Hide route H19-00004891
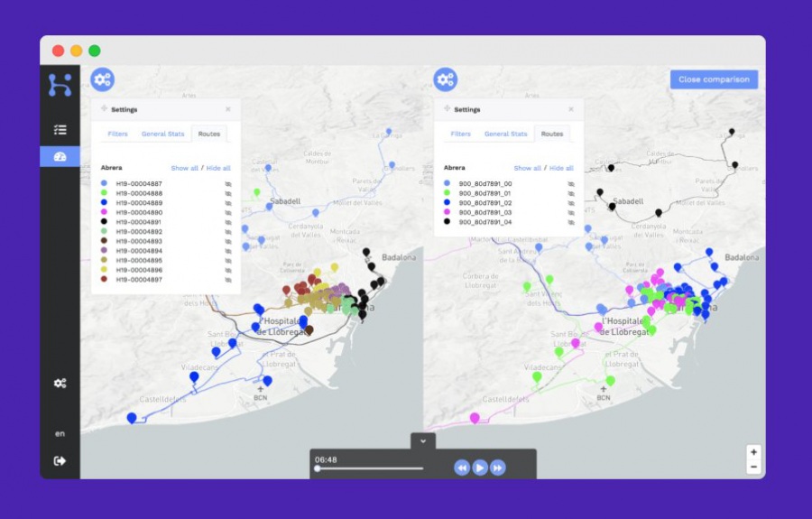This screenshot has width=812, height=519. pyautogui.click(x=228, y=222)
